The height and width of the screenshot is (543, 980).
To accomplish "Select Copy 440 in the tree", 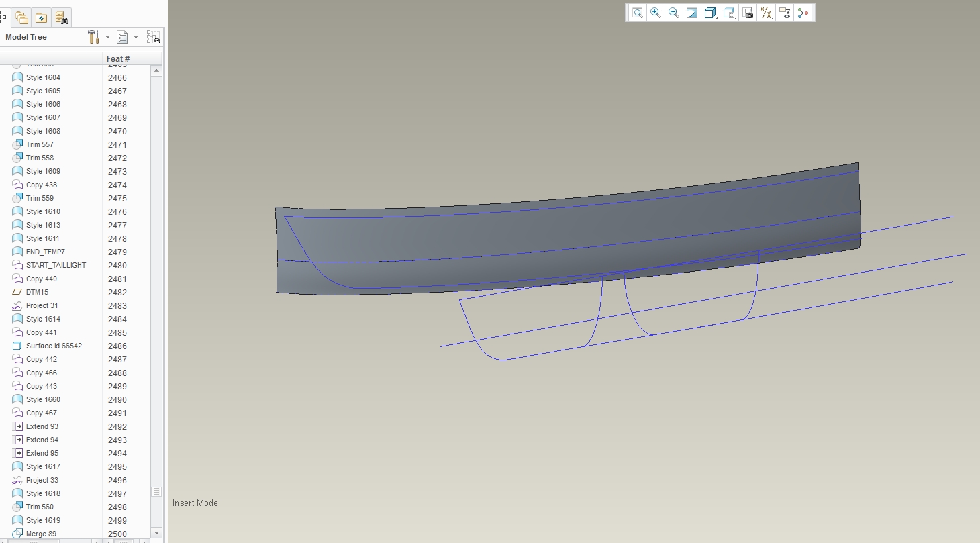I will pos(42,279).
